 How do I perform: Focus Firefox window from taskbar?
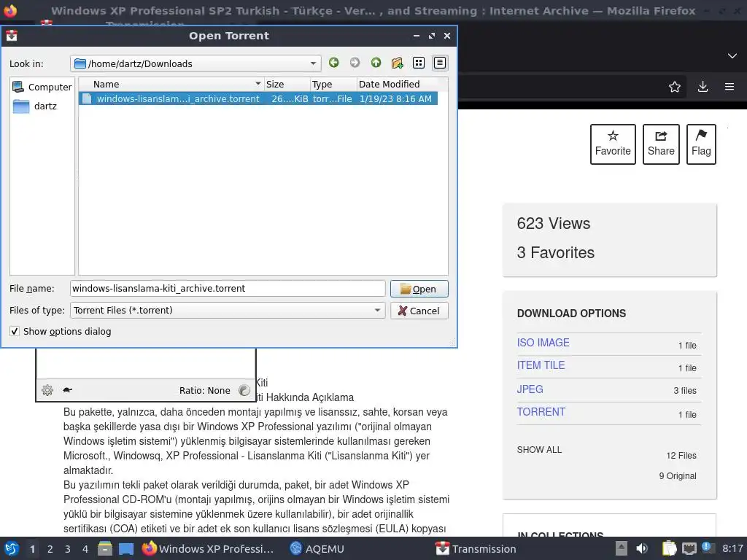(208, 548)
